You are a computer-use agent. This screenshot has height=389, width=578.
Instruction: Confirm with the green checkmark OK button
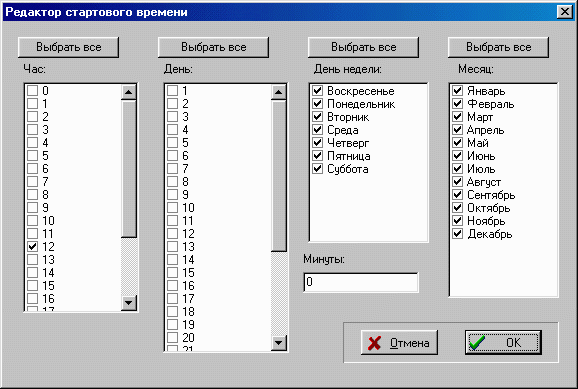pos(503,343)
